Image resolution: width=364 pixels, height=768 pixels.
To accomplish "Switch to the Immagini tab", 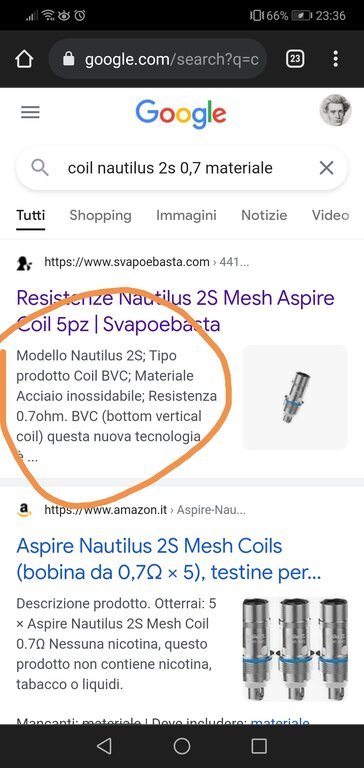I will click(x=186, y=216).
